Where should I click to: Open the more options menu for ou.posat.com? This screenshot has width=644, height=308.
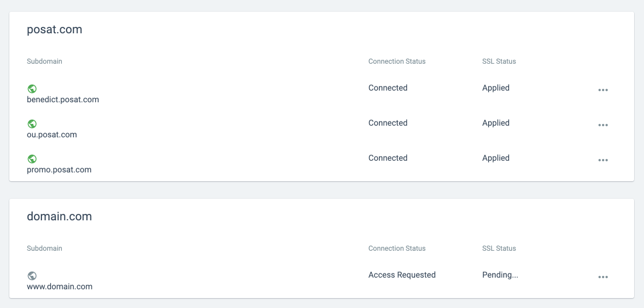coord(603,125)
